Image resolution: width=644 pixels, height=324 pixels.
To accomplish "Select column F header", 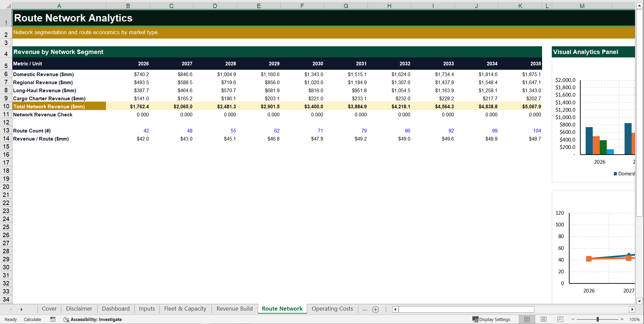I will [302, 6].
